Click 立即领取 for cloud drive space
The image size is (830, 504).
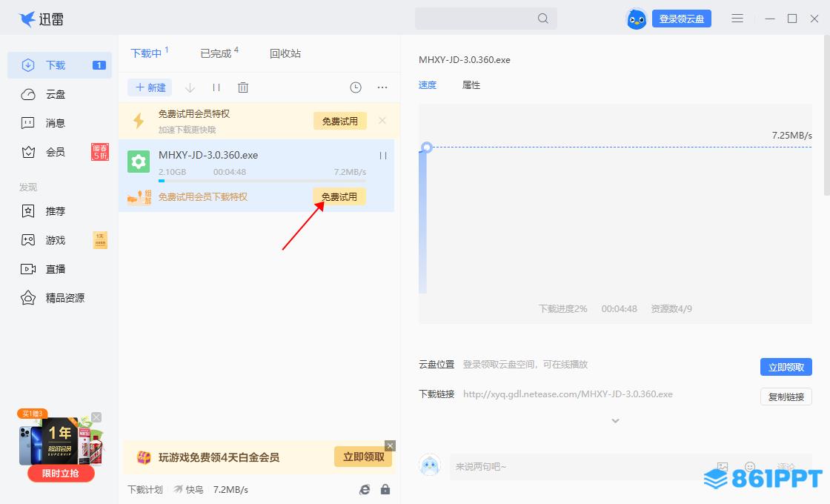click(786, 367)
